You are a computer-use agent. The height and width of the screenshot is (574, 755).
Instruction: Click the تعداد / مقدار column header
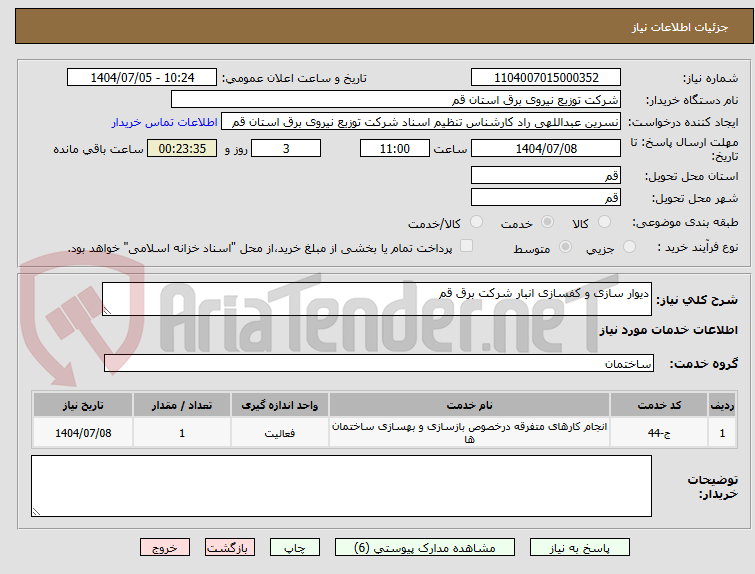pyautogui.click(x=182, y=405)
